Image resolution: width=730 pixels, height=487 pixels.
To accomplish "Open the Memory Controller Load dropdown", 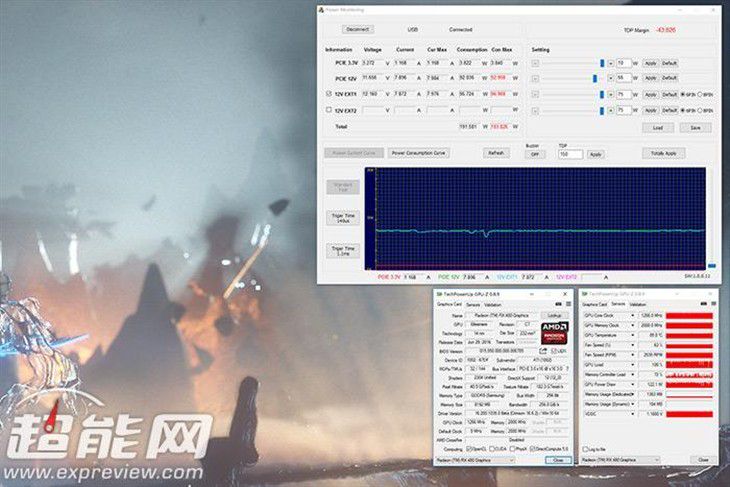I will pos(632,375).
